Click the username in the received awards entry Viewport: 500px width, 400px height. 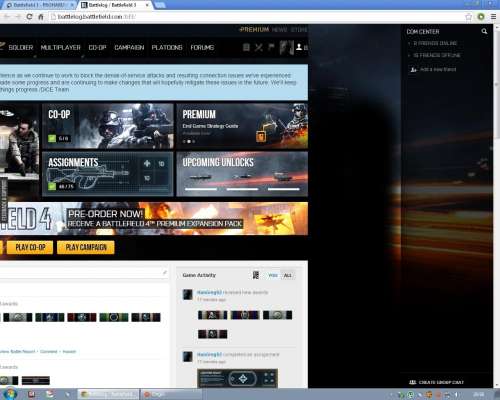tap(209, 292)
